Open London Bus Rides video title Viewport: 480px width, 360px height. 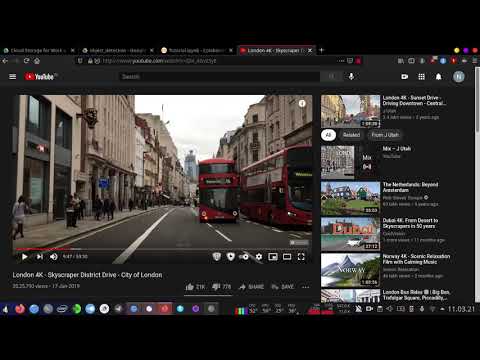(x=416, y=295)
